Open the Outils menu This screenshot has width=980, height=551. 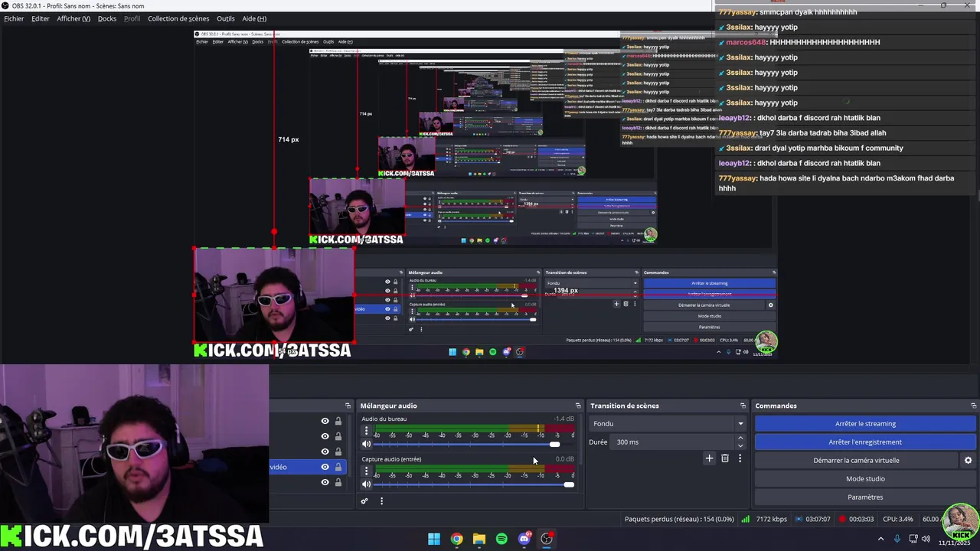(226, 18)
